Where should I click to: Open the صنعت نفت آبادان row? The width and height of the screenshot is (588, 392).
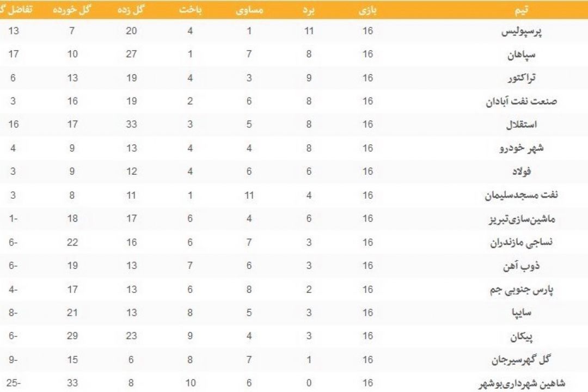point(294,101)
